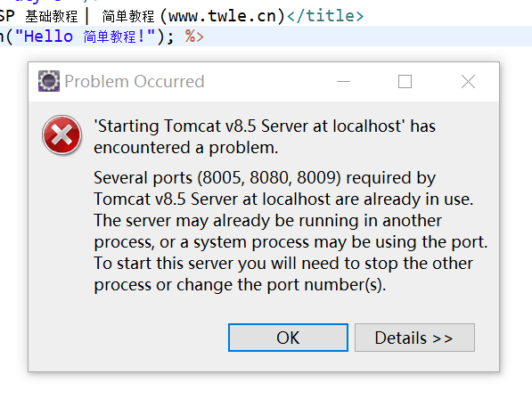Click the Problem Occurred title text
Viewport: 532px width, 399px height.
tap(135, 81)
